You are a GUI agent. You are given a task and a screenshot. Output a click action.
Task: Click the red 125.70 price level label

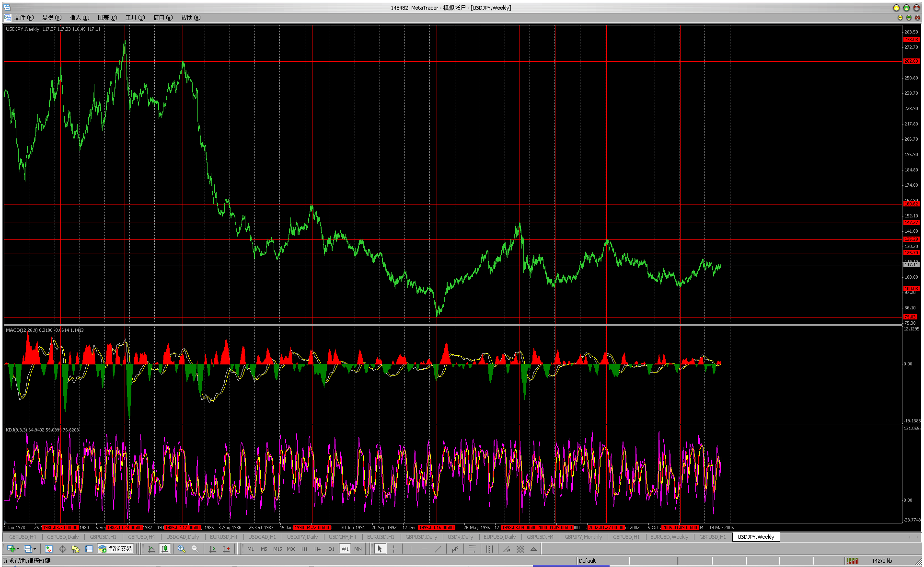coord(911,252)
